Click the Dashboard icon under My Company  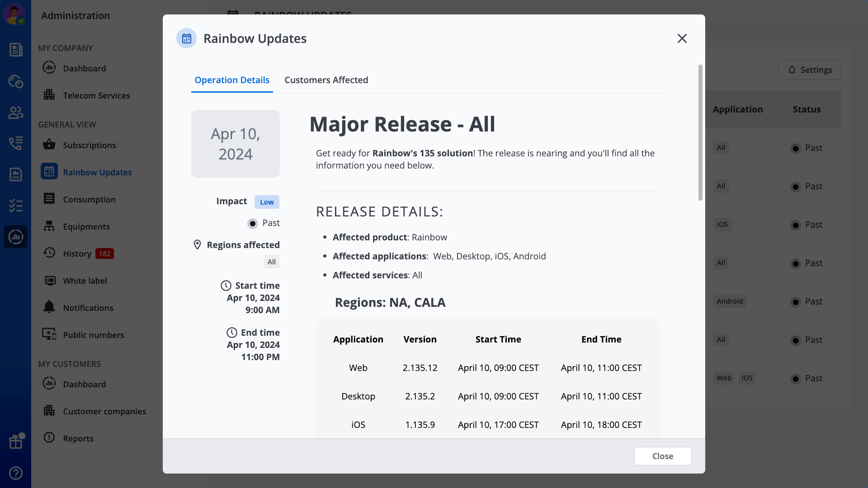pos(49,68)
